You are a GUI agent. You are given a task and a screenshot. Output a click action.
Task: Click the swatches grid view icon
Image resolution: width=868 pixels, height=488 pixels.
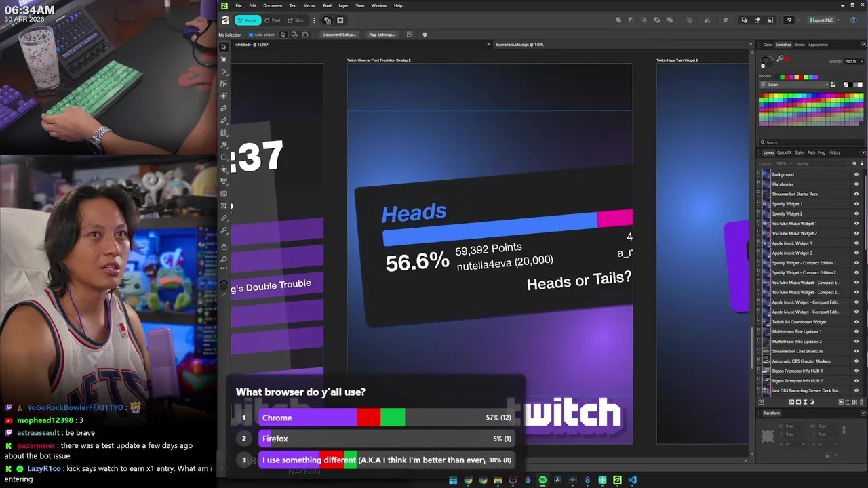[x=833, y=85]
